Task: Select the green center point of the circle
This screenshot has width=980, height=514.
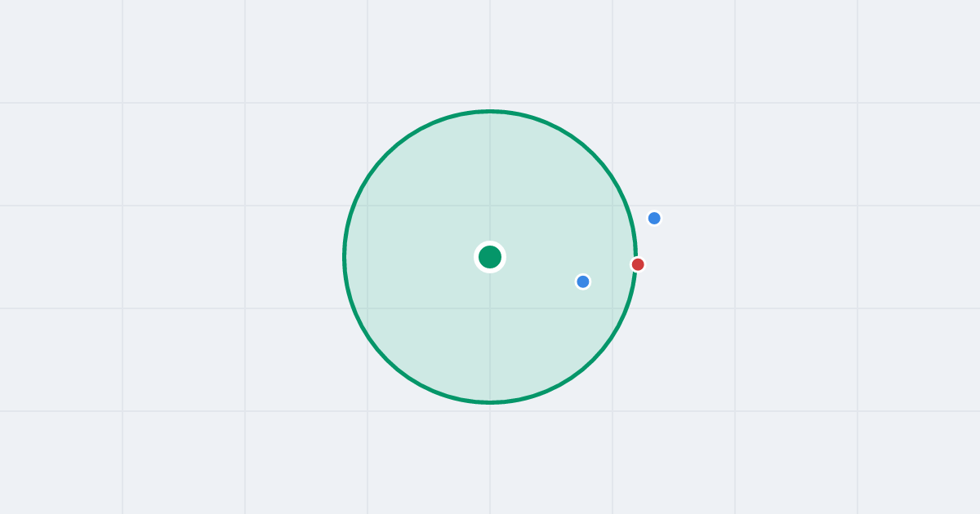Action: (490, 257)
